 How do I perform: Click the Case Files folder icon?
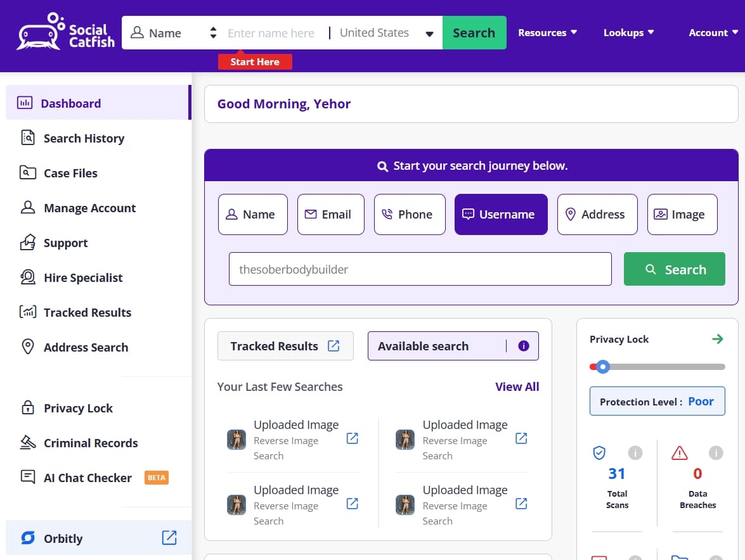[27, 172]
